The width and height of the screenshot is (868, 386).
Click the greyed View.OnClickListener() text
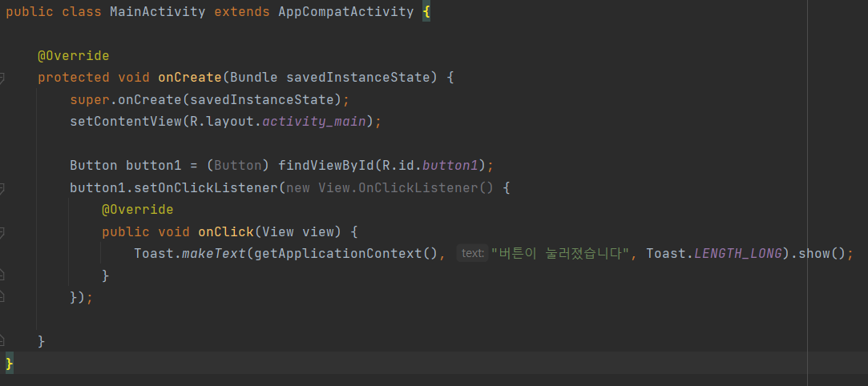click(406, 187)
